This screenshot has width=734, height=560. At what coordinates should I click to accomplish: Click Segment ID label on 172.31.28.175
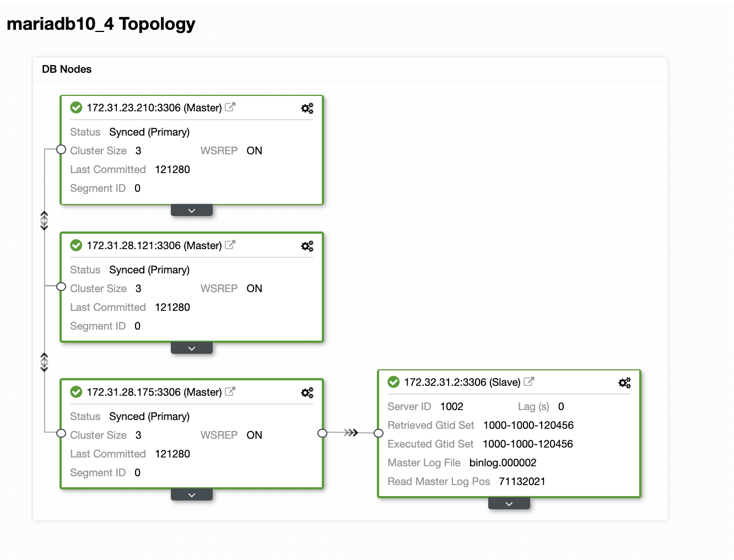[x=98, y=472]
